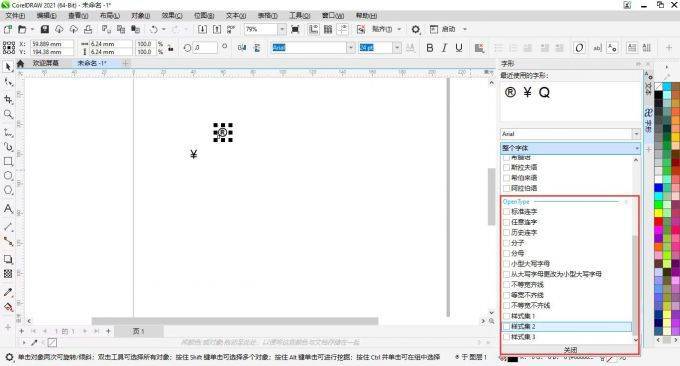The width and height of the screenshot is (680, 366).
Task: Select the Ellipse tool in the toolbox
Action: click(8, 176)
